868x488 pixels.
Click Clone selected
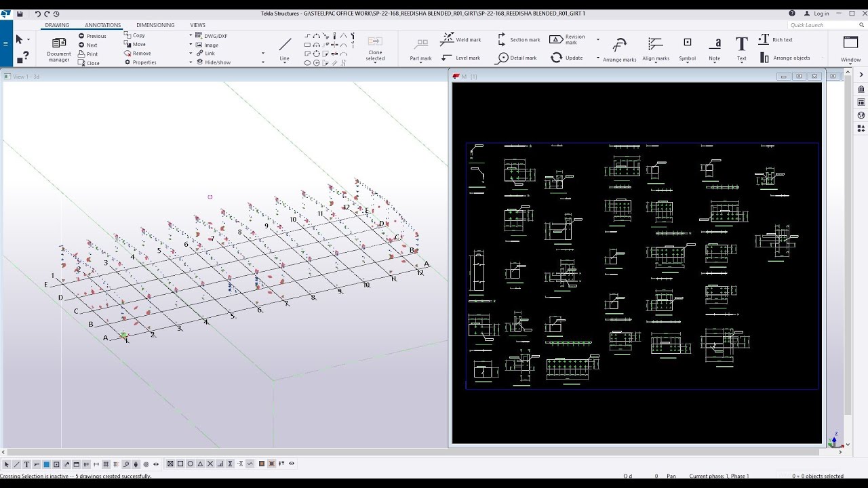[x=375, y=49]
